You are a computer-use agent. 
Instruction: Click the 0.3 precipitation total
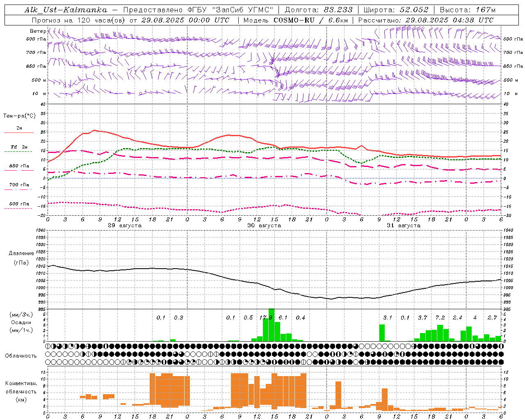tap(178, 318)
